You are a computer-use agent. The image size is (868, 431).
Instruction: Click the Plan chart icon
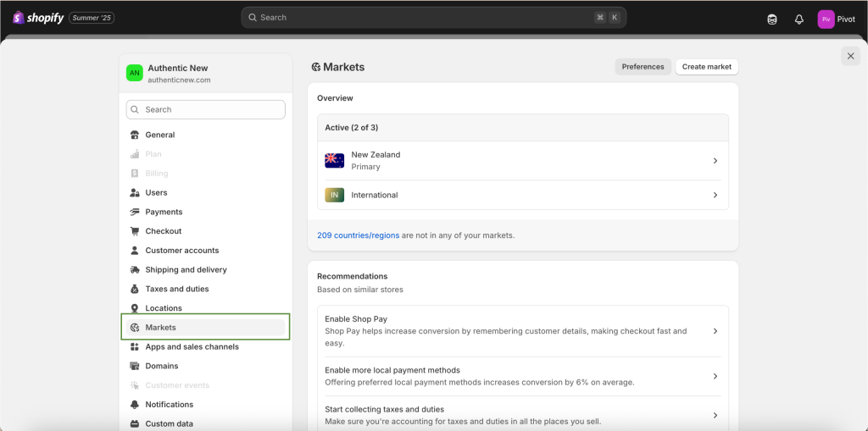pos(135,154)
